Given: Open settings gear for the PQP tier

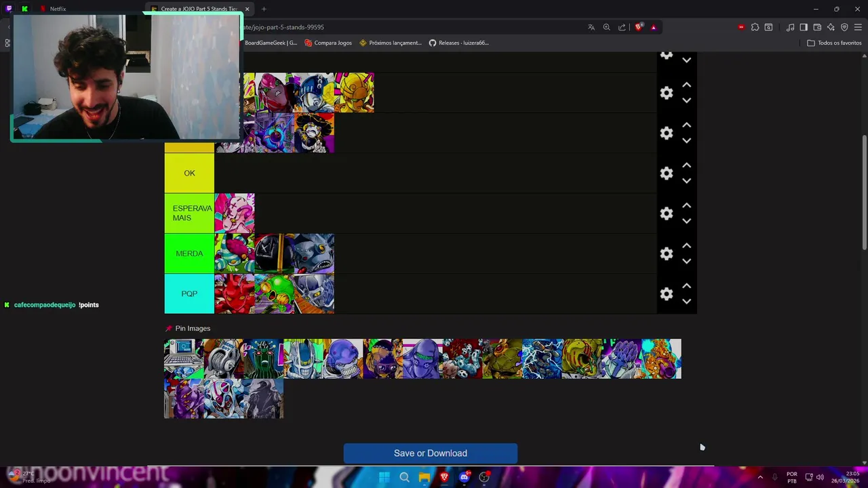Looking at the screenshot, I should [x=667, y=293].
